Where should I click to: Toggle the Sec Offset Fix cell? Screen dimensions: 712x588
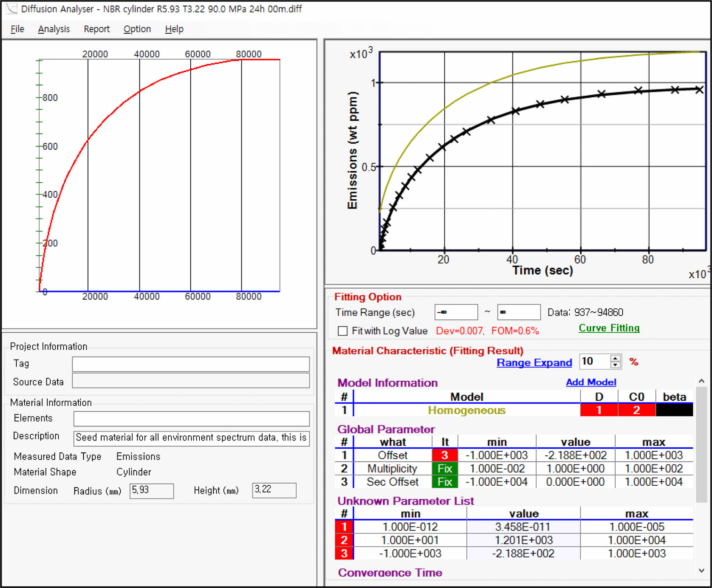tap(445, 482)
